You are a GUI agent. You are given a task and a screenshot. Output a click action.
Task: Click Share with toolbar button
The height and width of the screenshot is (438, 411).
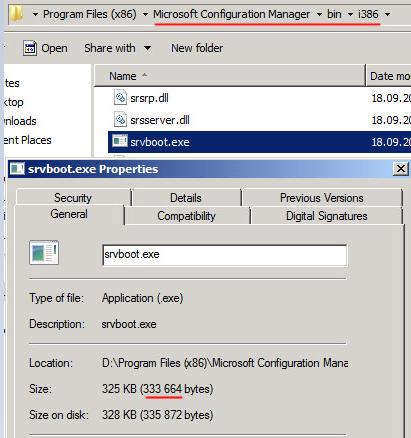(110, 48)
